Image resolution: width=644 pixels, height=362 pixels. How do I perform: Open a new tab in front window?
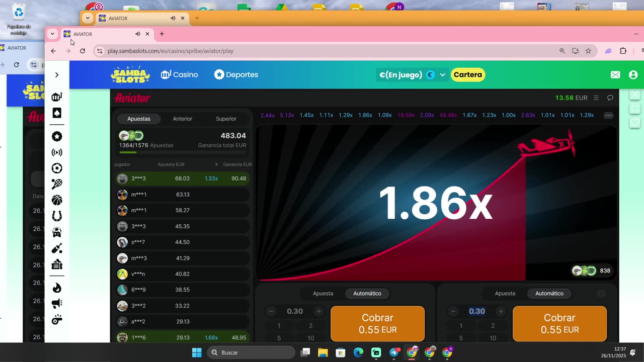[162, 34]
